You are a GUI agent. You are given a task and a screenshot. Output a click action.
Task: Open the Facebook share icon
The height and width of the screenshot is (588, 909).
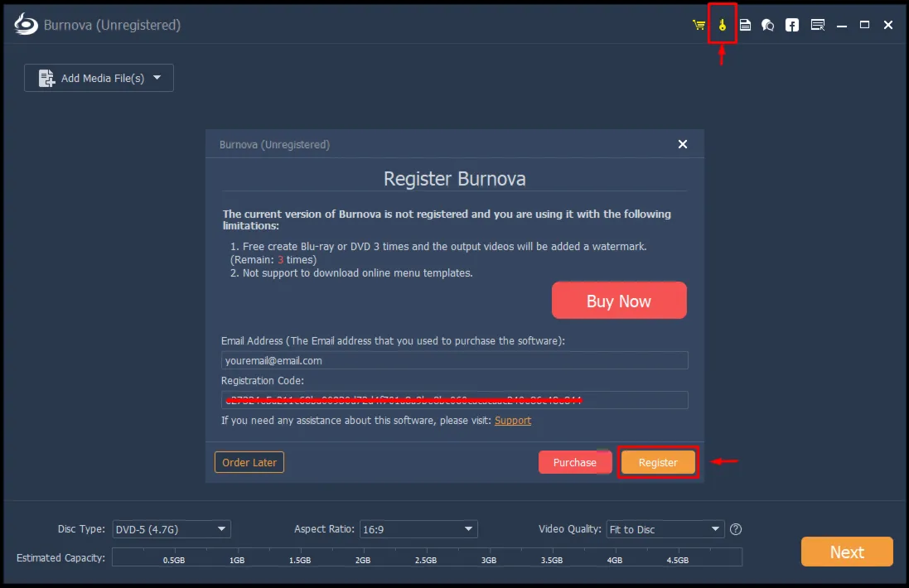tap(792, 25)
